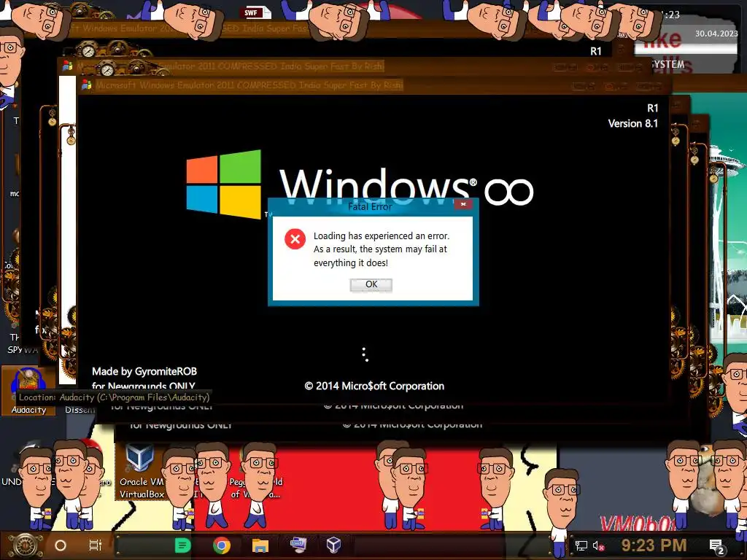Click the red error X icon in dialog
The width and height of the screenshot is (747, 560).
[x=295, y=239]
